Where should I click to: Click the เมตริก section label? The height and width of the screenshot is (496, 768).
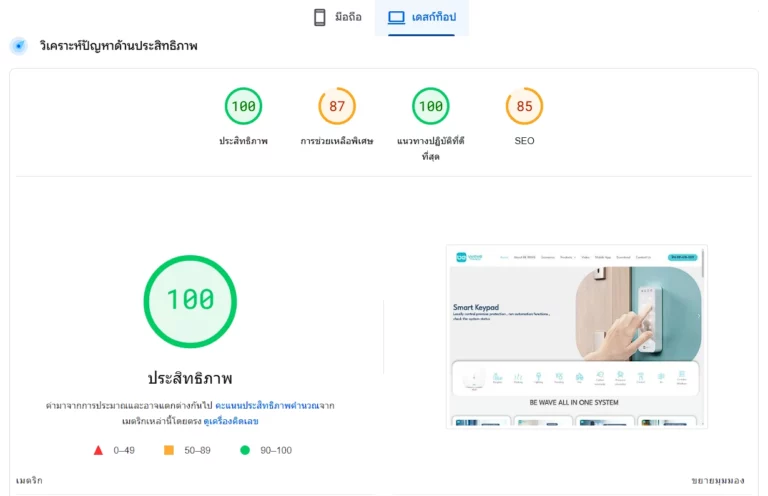pos(29,481)
